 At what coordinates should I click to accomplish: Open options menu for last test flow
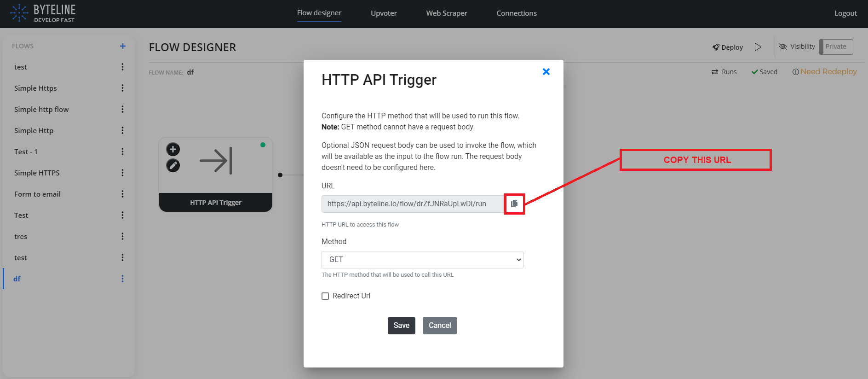[122, 257]
